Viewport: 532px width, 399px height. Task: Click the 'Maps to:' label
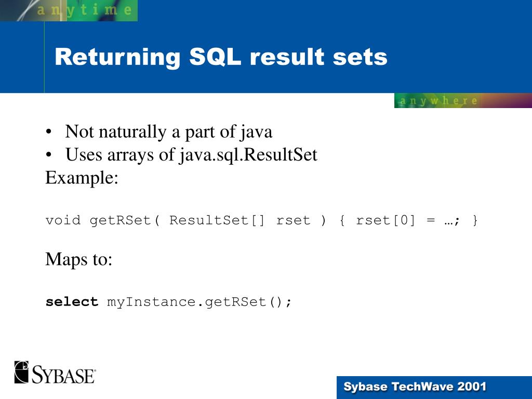click(x=79, y=259)
